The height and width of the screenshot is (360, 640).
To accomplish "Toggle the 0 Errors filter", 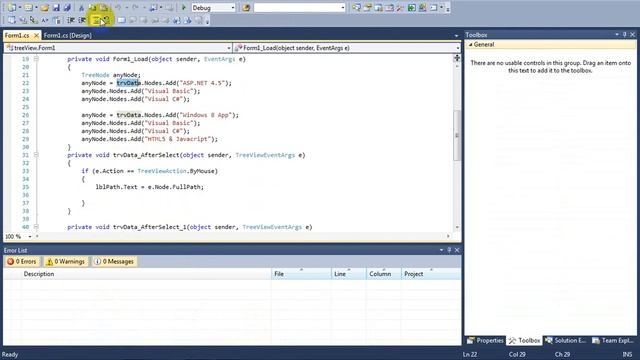I will coord(22,261).
